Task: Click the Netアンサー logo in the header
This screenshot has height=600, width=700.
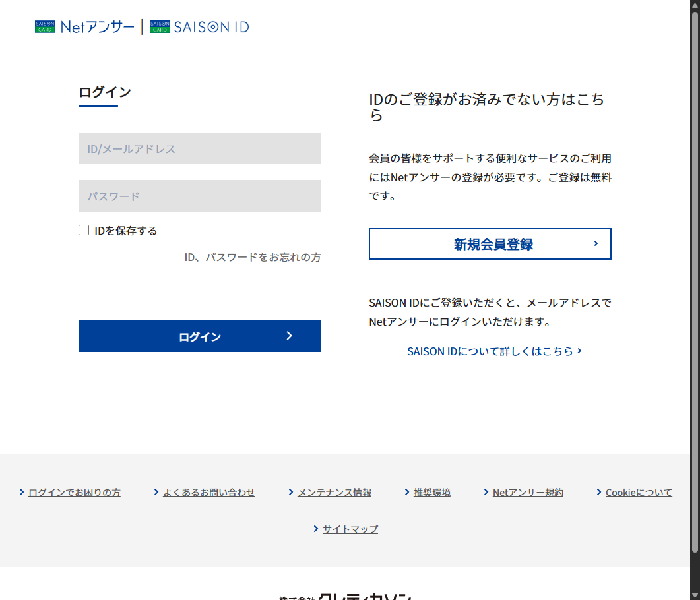Action: coord(84,27)
